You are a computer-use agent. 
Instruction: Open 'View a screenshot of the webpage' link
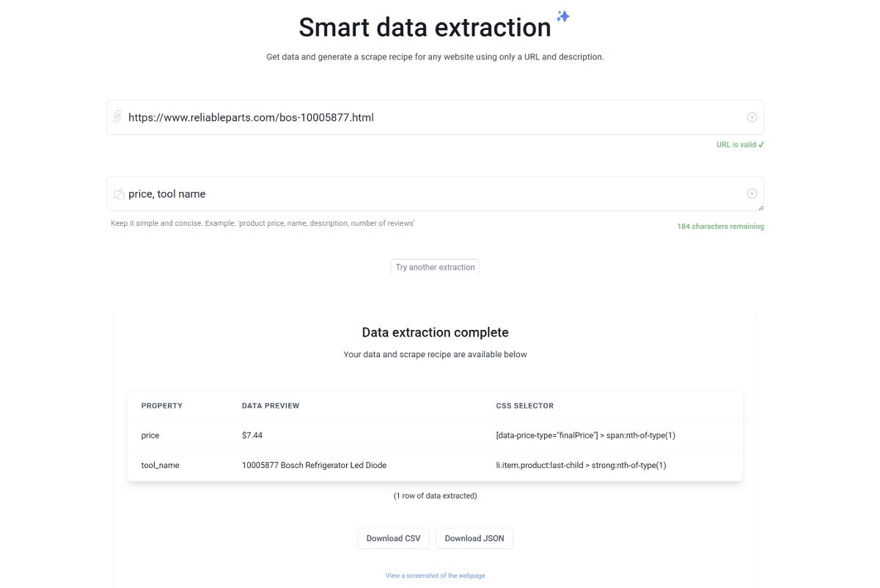click(x=435, y=576)
